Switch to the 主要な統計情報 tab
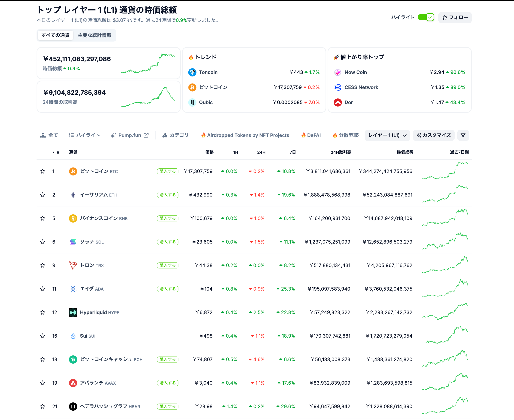This screenshot has width=514, height=420. click(94, 35)
